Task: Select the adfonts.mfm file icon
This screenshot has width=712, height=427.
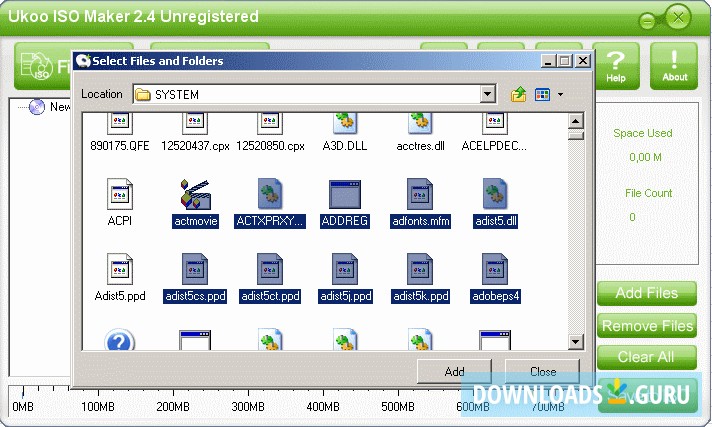Action: (420, 194)
